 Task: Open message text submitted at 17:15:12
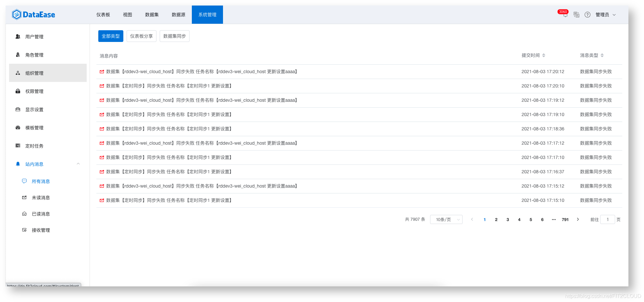coord(202,186)
